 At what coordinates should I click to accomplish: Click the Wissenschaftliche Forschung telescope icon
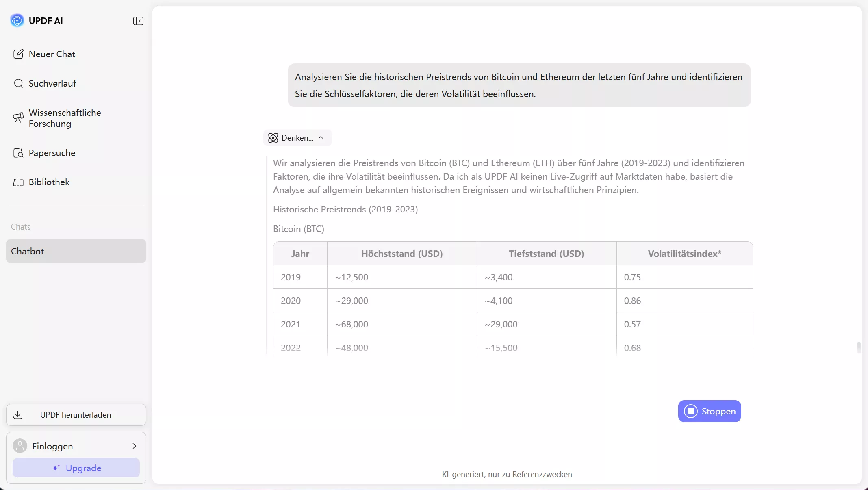pyautogui.click(x=18, y=118)
